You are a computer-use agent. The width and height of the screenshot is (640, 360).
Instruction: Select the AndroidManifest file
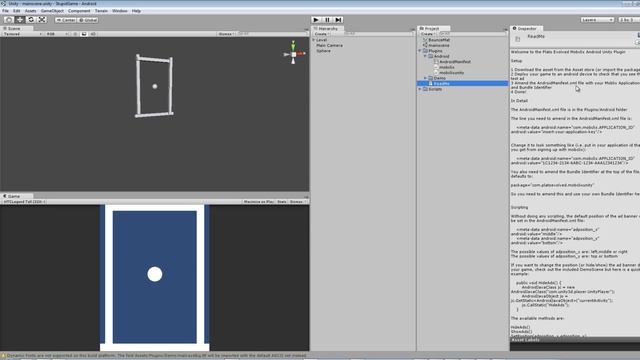tap(455, 62)
